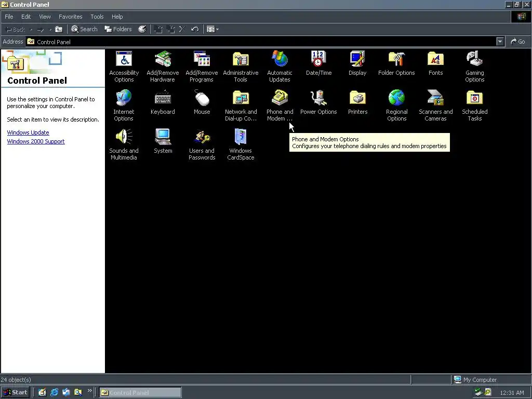The height and width of the screenshot is (399, 532).
Task: Click the Back toolbar button
Action: point(15,30)
